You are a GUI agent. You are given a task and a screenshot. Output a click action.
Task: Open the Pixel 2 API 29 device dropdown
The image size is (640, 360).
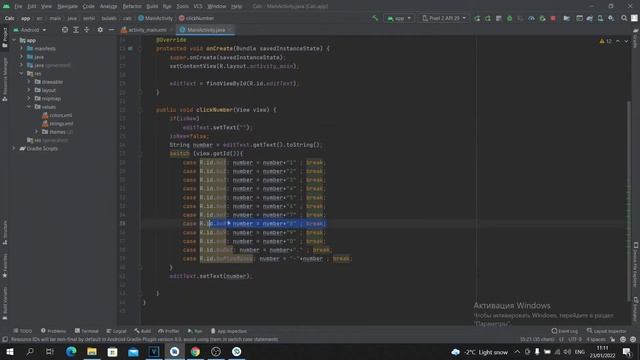tap(444, 18)
